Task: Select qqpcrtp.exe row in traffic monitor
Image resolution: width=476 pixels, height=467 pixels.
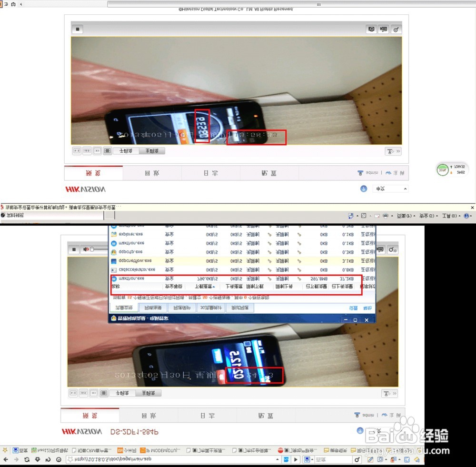Action: [242, 252]
